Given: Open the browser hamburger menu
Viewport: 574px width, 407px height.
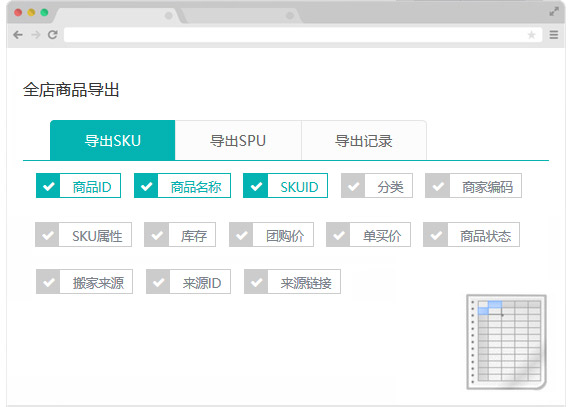Looking at the screenshot, I should [554, 35].
